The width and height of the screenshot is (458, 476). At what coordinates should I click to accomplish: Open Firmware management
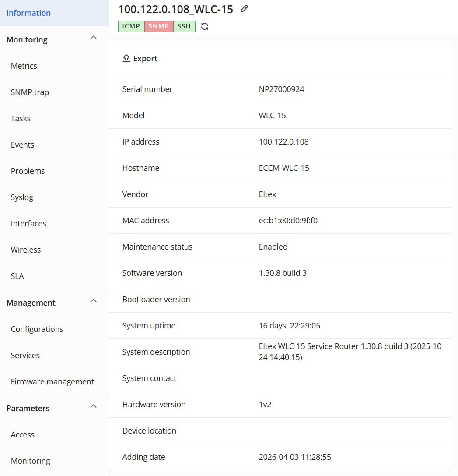click(x=52, y=382)
